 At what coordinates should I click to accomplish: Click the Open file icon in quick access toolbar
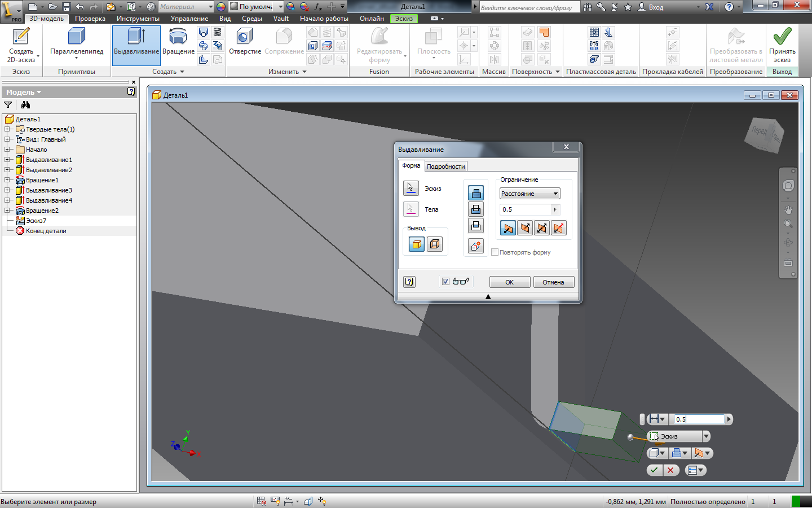tap(52, 7)
